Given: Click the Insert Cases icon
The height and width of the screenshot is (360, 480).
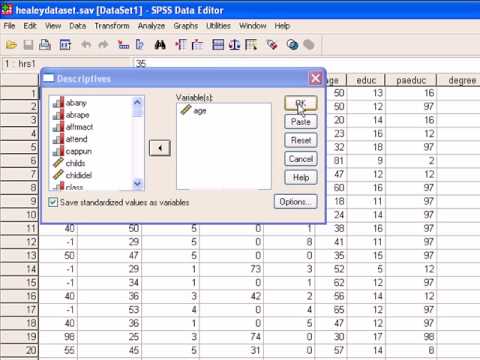Looking at the screenshot, I should 181,45.
